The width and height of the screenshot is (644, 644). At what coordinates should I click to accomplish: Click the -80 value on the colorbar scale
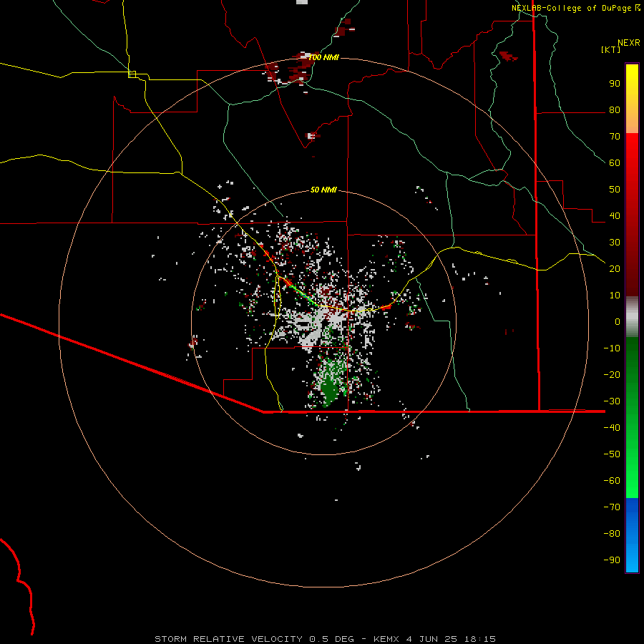tap(612, 534)
